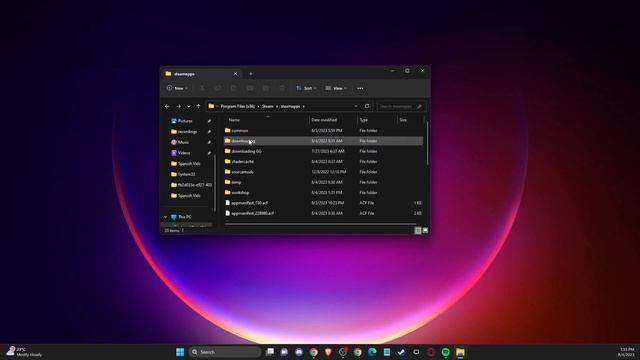Open Microsoft Edge from the taskbar
The image size is (640, 360).
click(x=372, y=352)
